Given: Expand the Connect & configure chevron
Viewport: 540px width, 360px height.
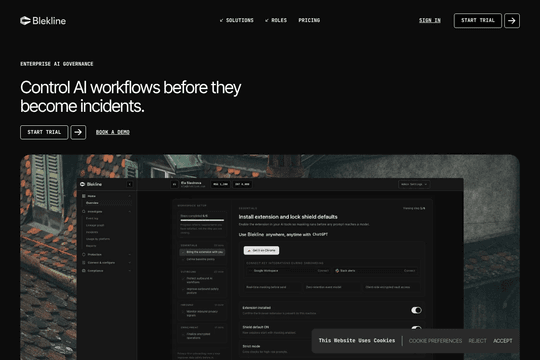Looking at the screenshot, I should (x=129, y=263).
